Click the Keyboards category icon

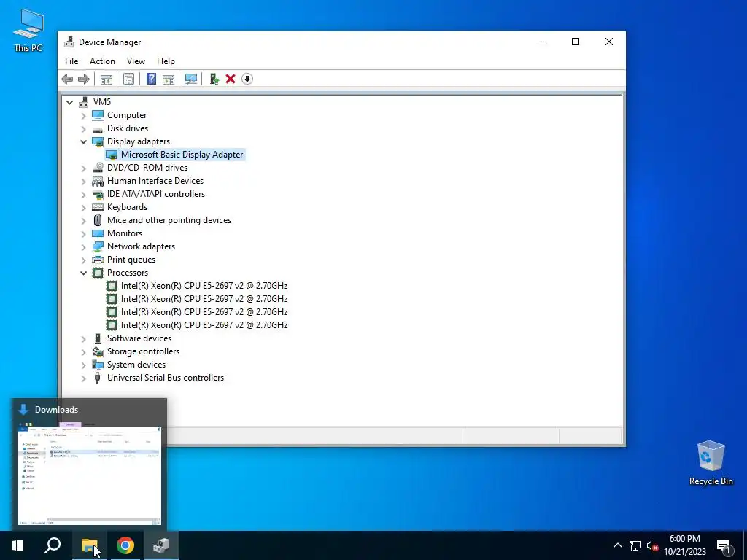98,207
